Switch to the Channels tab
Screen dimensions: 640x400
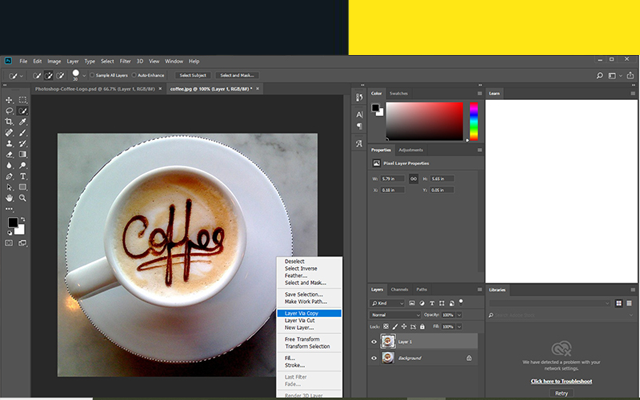pos(399,289)
